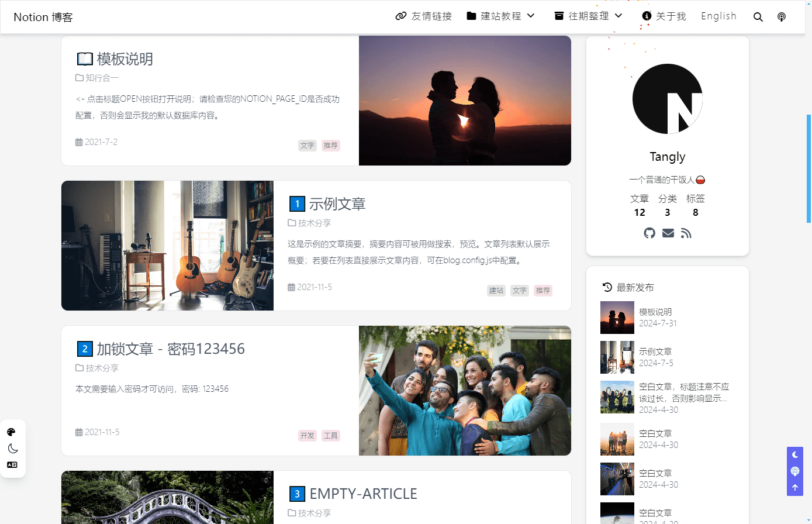This screenshot has height=524, width=812.
Task: Toggle dark mode with the left panel moon icon
Action: click(x=13, y=448)
